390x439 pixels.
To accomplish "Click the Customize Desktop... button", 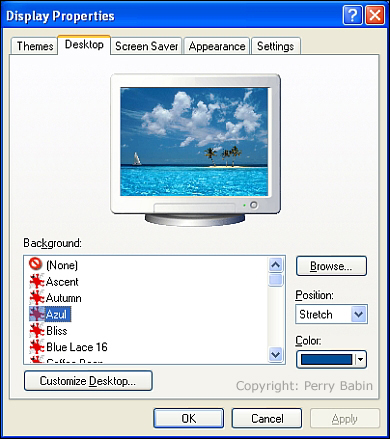I will click(x=88, y=381).
